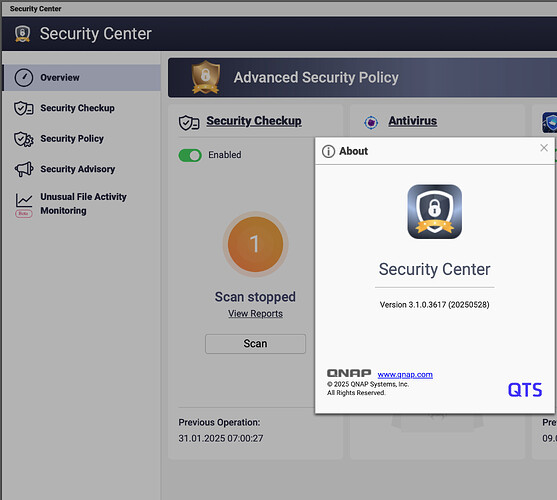
Task: Click the About dialog title text
Action: 353,151
